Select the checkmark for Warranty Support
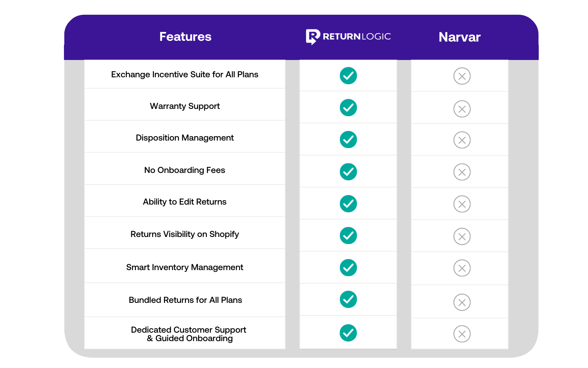The width and height of the screenshot is (588, 368). (348, 107)
